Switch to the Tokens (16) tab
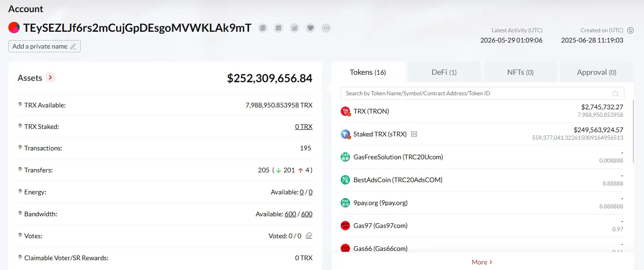 click(368, 72)
